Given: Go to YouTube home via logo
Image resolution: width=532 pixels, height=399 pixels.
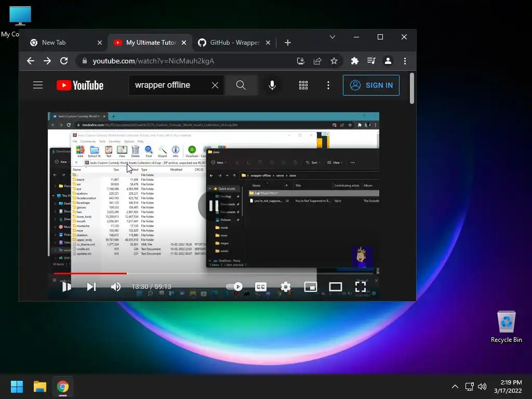Looking at the screenshot, I should pyautogui.click(x=80, y=85).
